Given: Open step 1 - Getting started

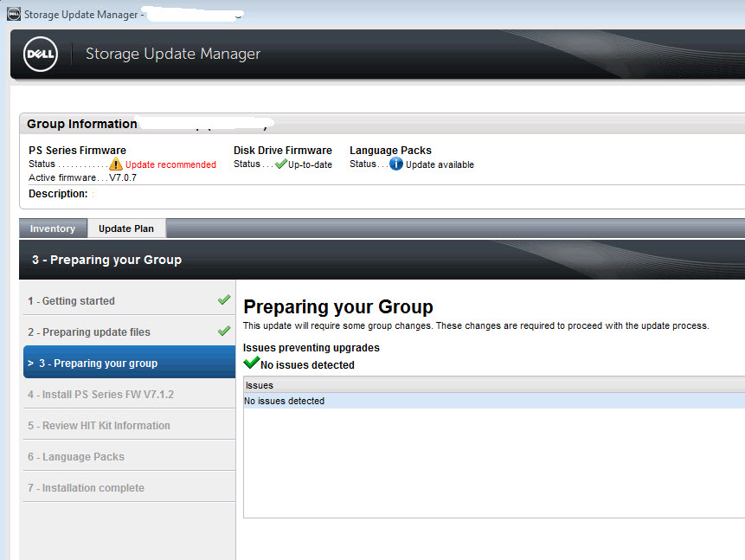Looking at the screenshot, I should (x=129, y=300).
